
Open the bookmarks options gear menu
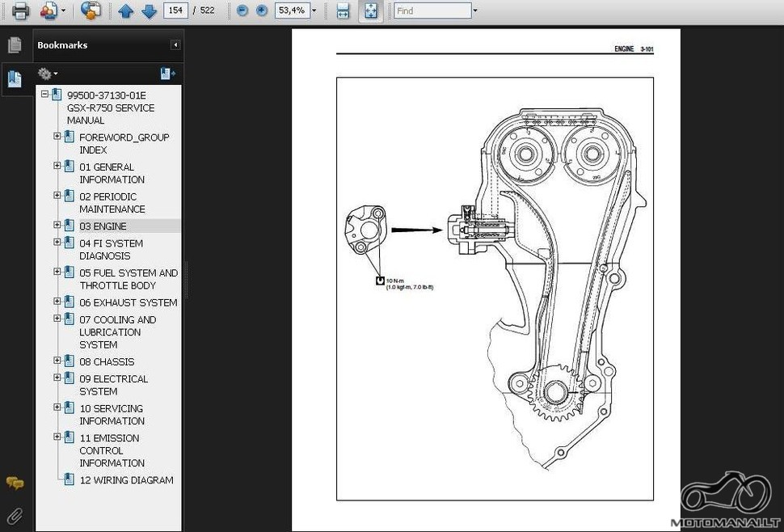point(48,74)
